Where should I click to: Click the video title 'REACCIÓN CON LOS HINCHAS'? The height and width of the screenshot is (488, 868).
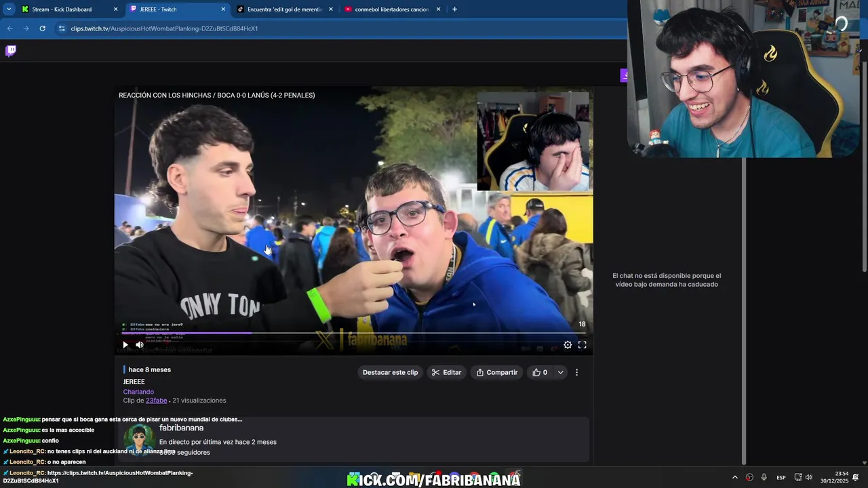click(x=217, y=96)
